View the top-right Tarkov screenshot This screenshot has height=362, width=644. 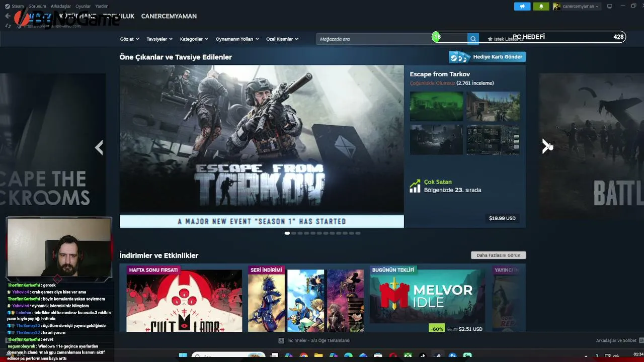493,106
